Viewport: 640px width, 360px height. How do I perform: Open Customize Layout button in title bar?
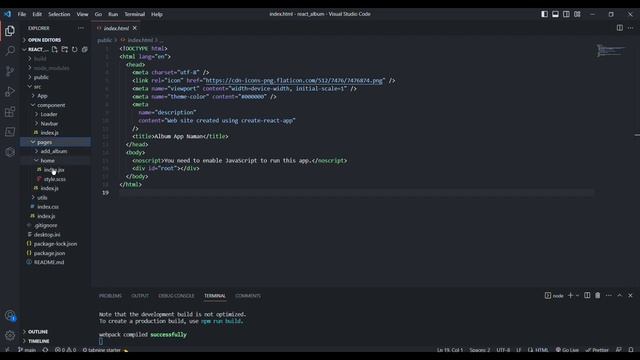(x=577, y=14)
